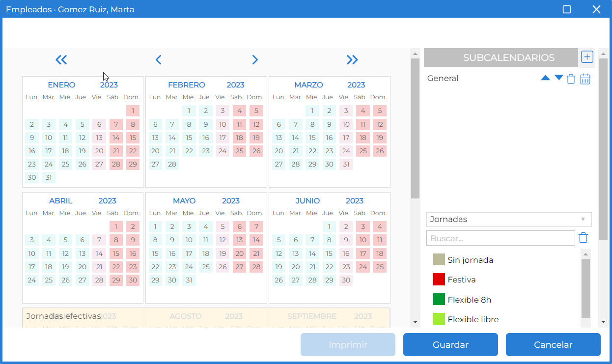Move General subcalendar down
Screen dimensions: 612x364
tap(558, 78)
